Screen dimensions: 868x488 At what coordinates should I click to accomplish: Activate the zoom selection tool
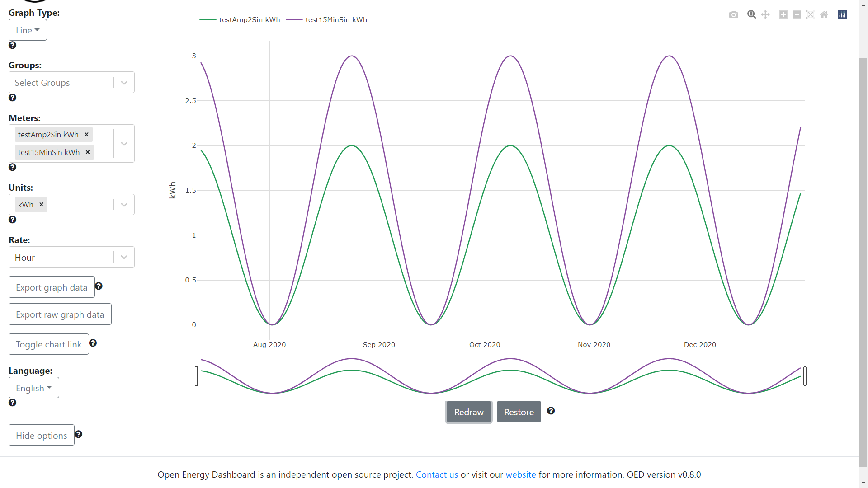(x=751, y=14)
